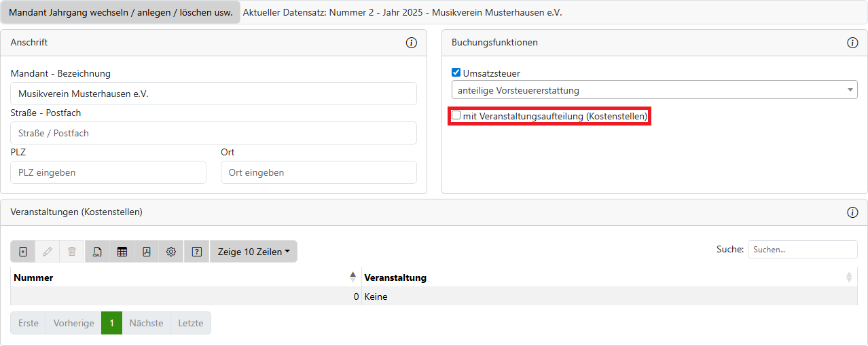This screenshot has height=346, width=868.
Task: Focus the Suche search field
Action: 802,250
